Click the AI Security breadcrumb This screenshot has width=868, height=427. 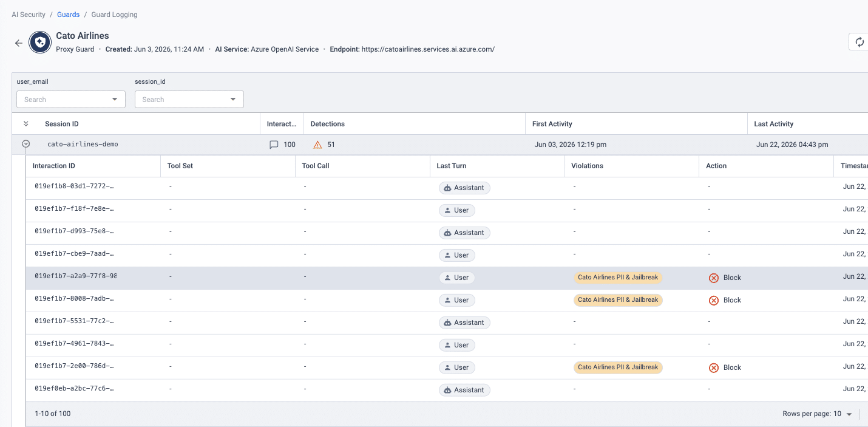pos(29,15)
